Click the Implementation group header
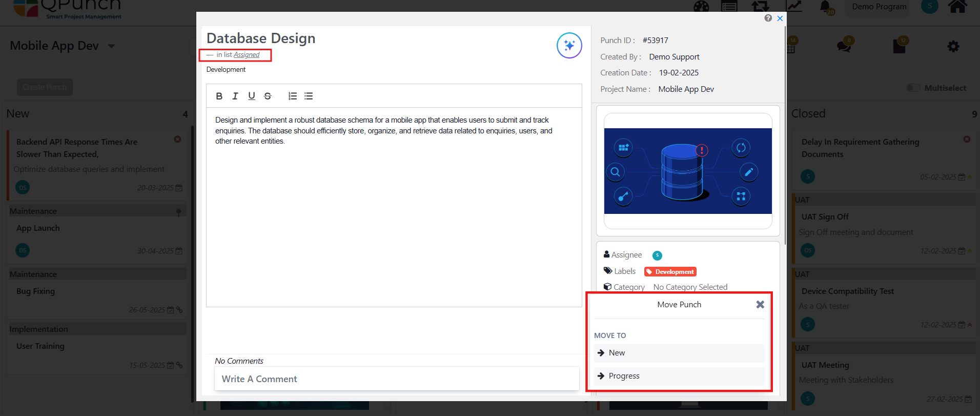The width and height of the screenshot is (980, 416). coord(97,329)
